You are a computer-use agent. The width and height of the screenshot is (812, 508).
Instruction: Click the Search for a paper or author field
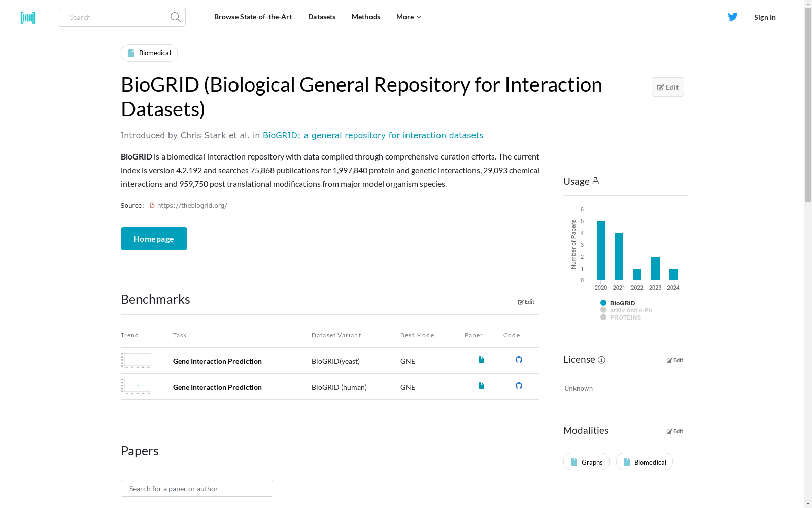[197, 488]
